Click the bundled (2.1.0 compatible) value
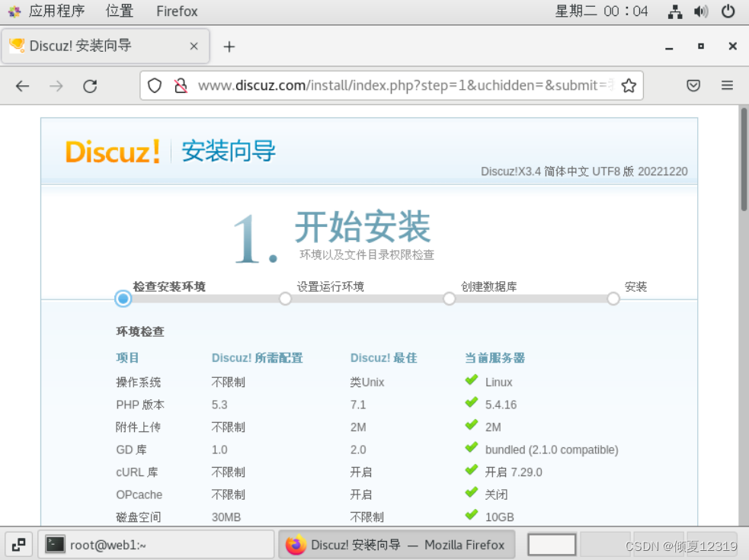 point(552,450)
